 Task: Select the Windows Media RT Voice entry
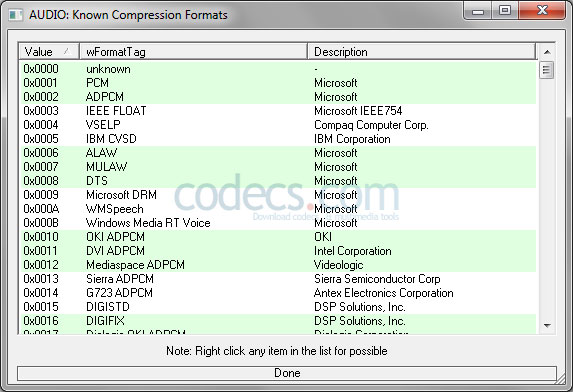pyautogui.click(x=148, y=223)
